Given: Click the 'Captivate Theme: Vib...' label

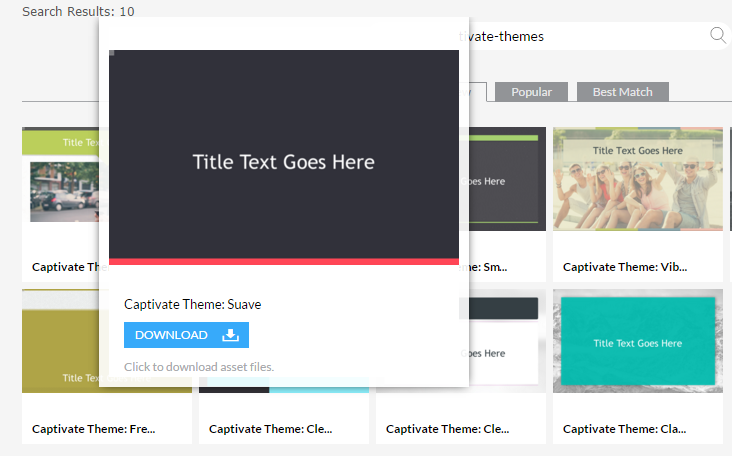Looking at the screenshot, I should pyautogui.click(x=625, y=267).
